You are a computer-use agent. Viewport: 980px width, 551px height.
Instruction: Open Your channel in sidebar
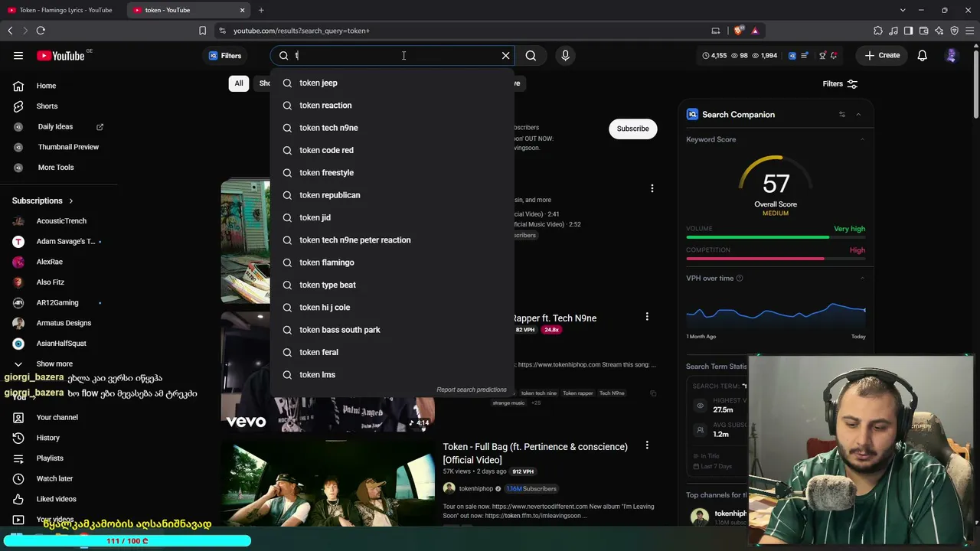coord(58,417)
